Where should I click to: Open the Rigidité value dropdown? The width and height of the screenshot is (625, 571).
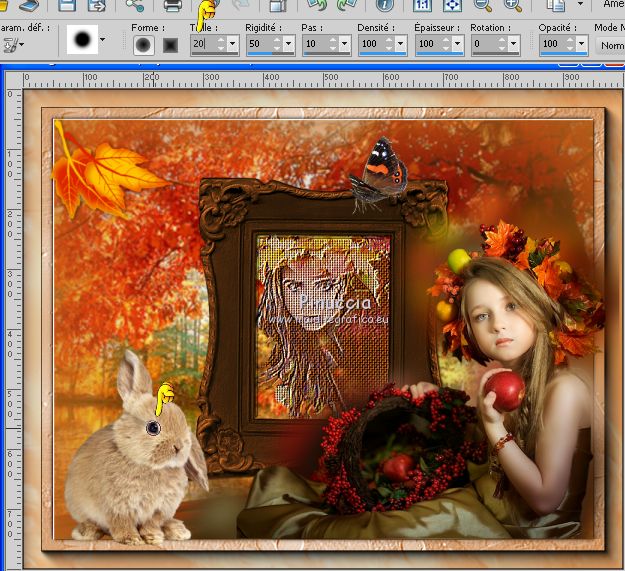(x=288, y=43)
